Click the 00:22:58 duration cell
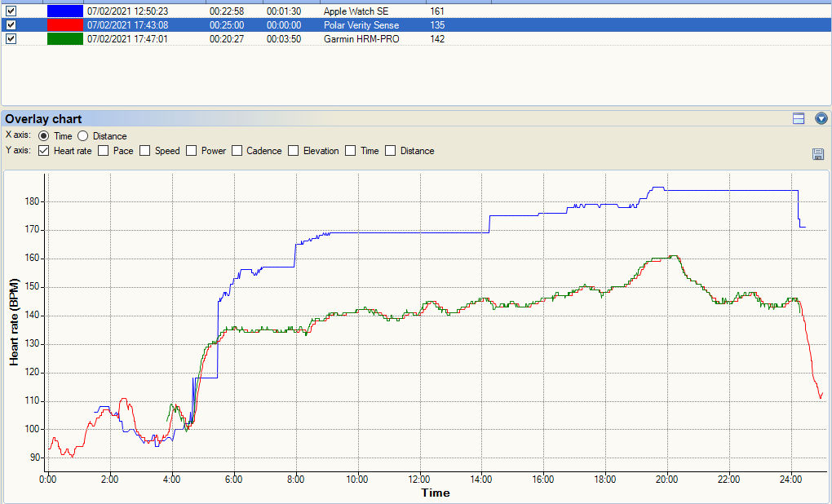832x504 pixels. pyautogui.click(x=227, y=11)
